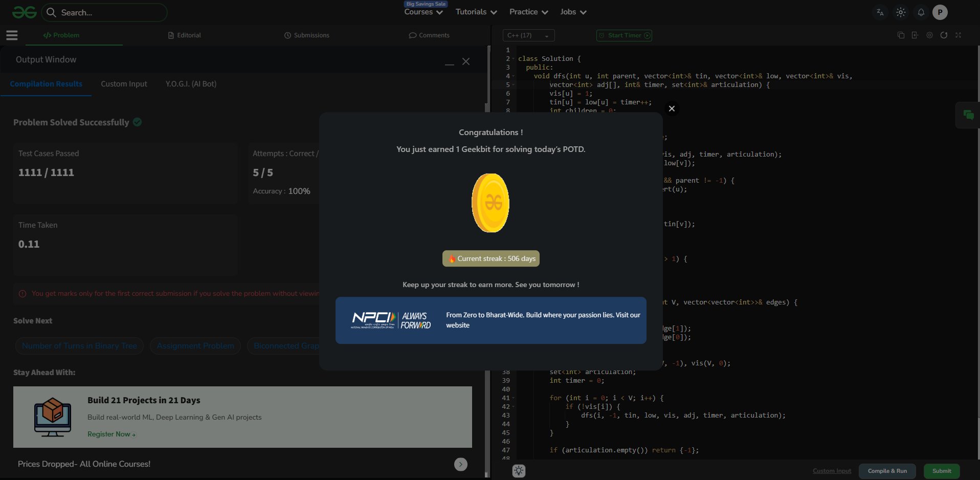Click the Geekbit gold coin

491,203
